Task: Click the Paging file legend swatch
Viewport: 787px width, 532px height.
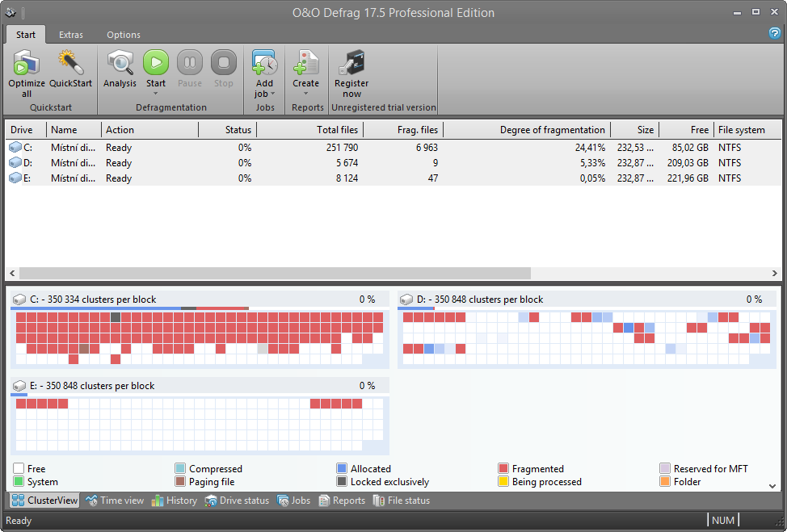Action: 180,481
